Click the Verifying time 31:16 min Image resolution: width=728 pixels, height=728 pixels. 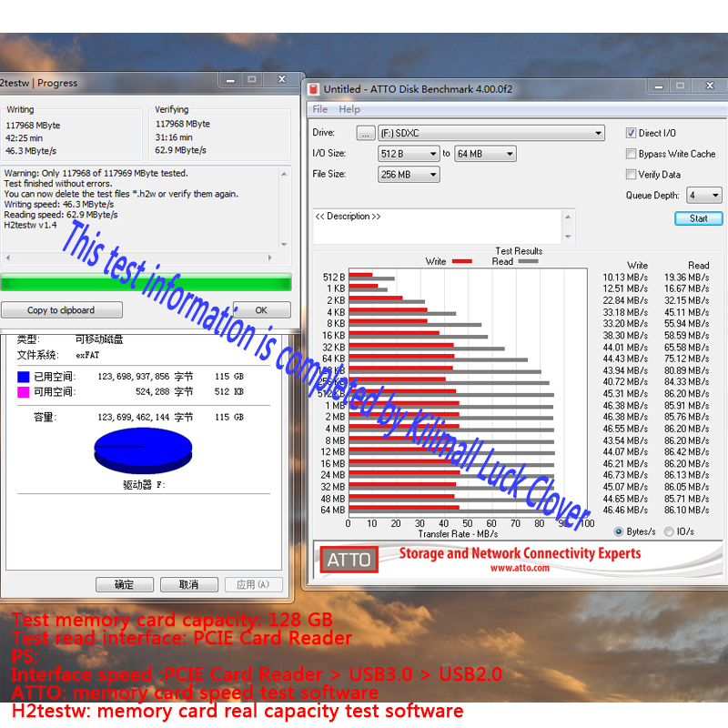[174, 137]
